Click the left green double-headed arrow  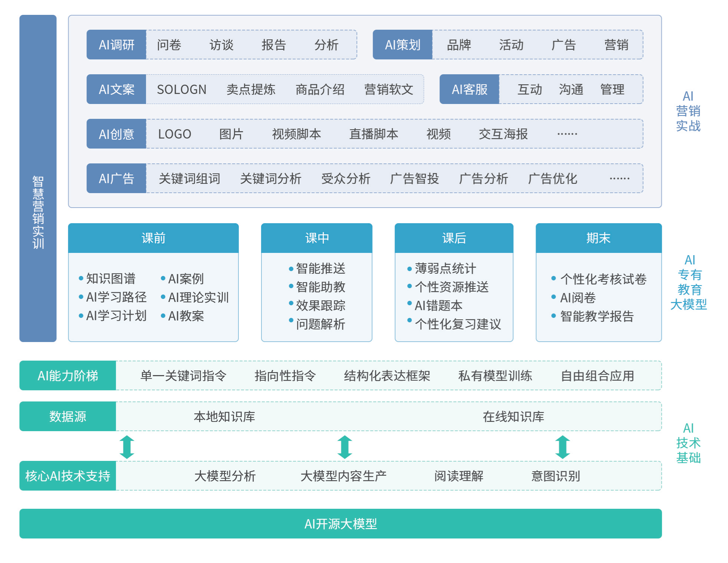pyautogui.click(x=127, y=447)
